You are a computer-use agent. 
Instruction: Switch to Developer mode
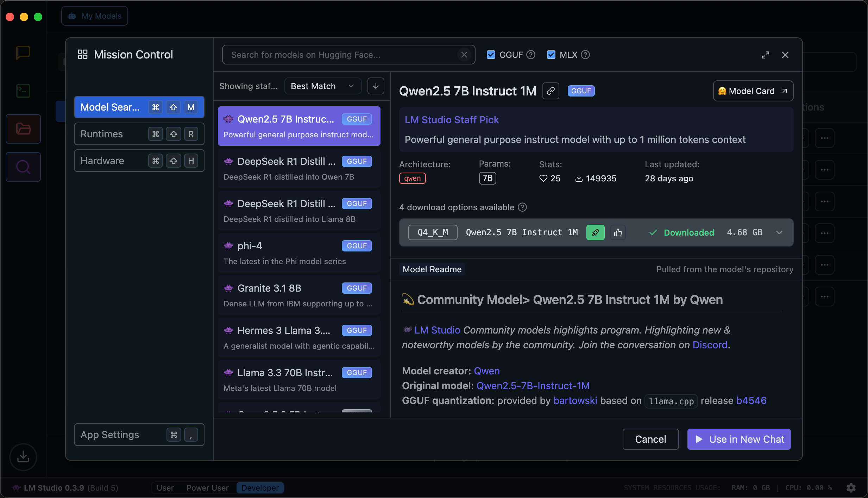coord(260,488)
